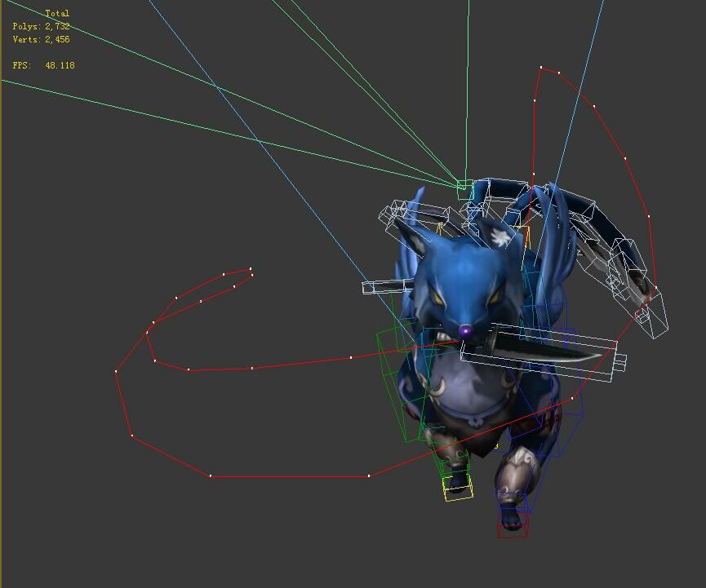Click the white snowflake mark on the ear
This screenshot has height=588, width=706.
point(500,237)
